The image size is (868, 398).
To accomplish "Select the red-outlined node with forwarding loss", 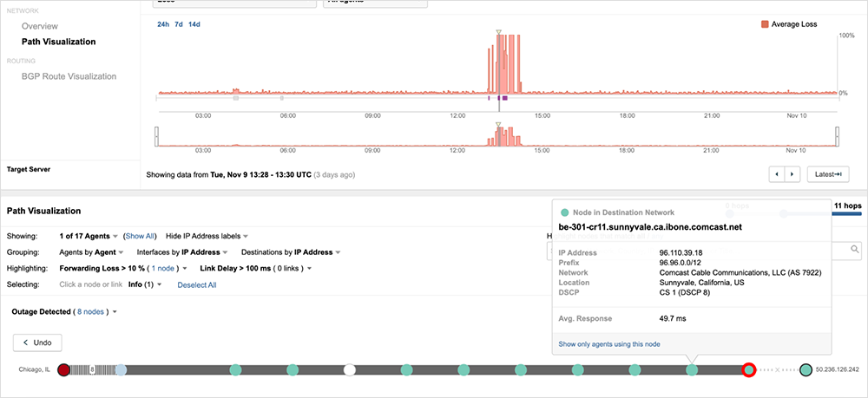I will click(748, 370).
